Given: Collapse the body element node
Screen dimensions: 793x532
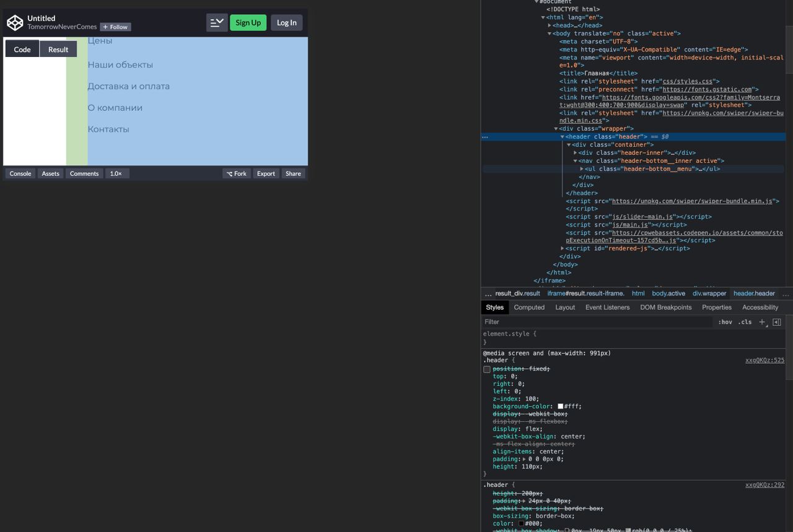Looking at the screenshot, I should pyautogui.click(x=550, y=34).
